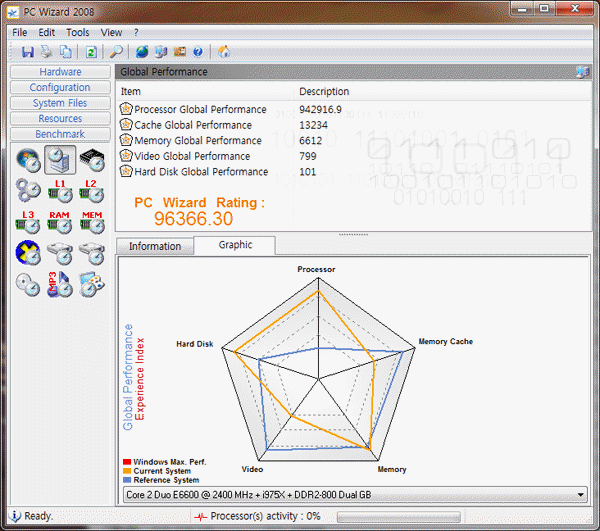This screenshot has height=531, width=600.
Task: Select the Graphic tab
Action: pos(235,245)
